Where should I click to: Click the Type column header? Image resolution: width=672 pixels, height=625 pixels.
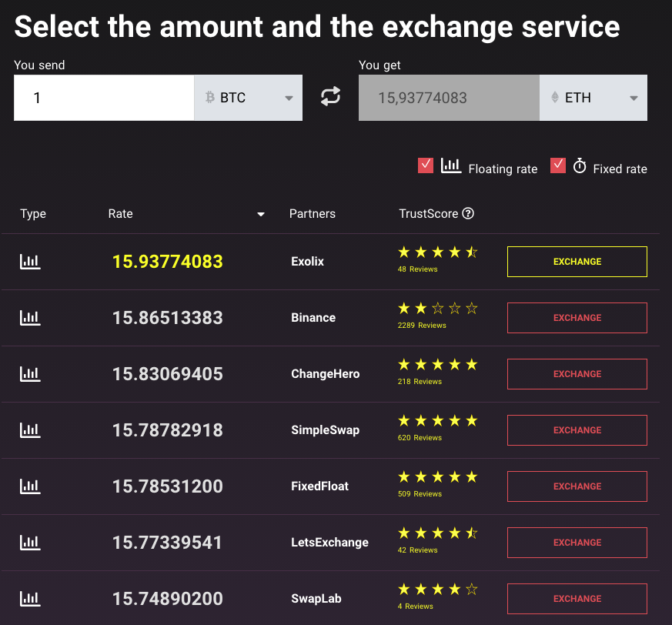pyautogui.click(x=33, y=213)
